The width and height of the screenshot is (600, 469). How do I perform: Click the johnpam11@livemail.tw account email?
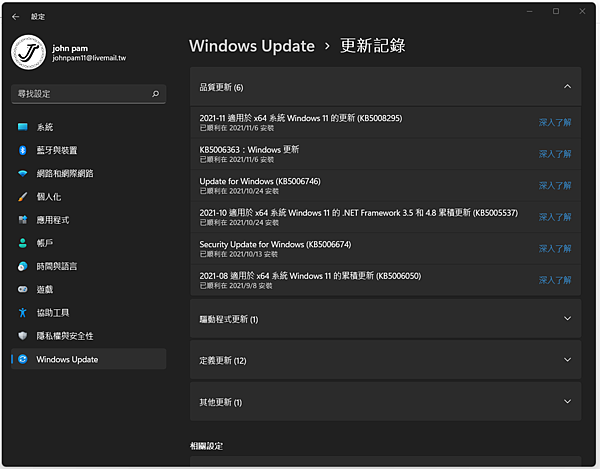tap(89, 58)
